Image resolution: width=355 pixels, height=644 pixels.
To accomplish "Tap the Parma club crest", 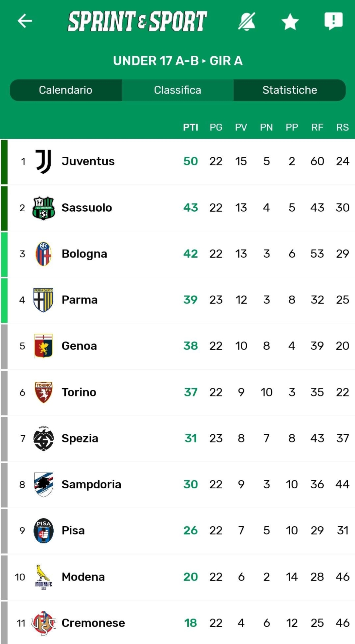I will coord(44,300).
